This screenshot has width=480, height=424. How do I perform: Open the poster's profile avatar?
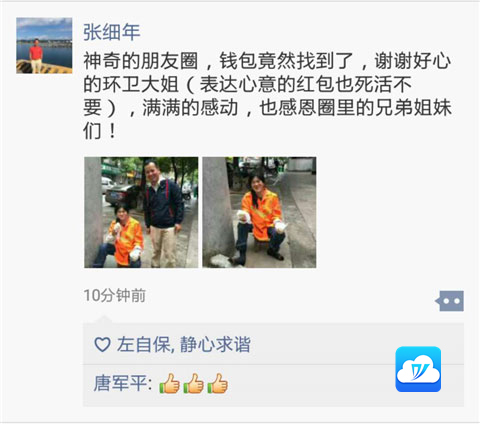[x=44, y=45]
